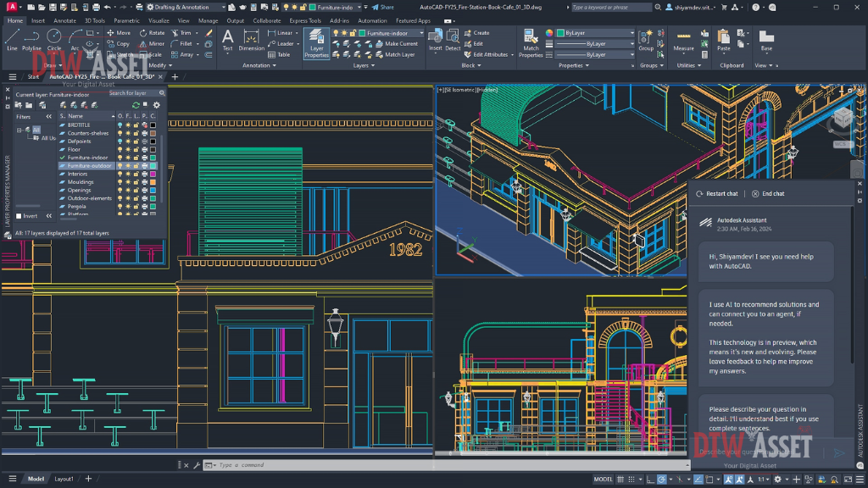This screenshot has width=868, height=488.
Task: Change color swatch of Openings layer
Action: click(x=153, y=191)
